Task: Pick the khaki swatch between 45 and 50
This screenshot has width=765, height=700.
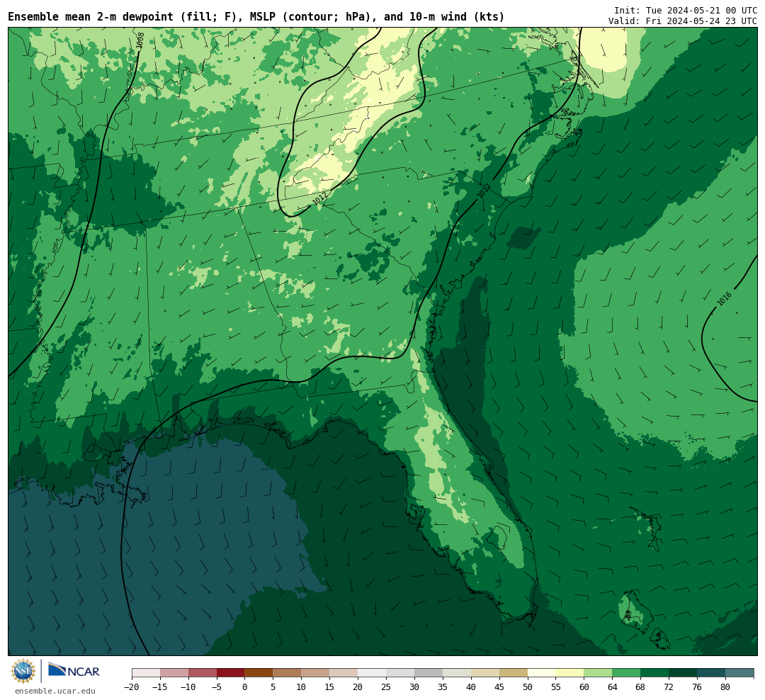Action: pos(514,673)
